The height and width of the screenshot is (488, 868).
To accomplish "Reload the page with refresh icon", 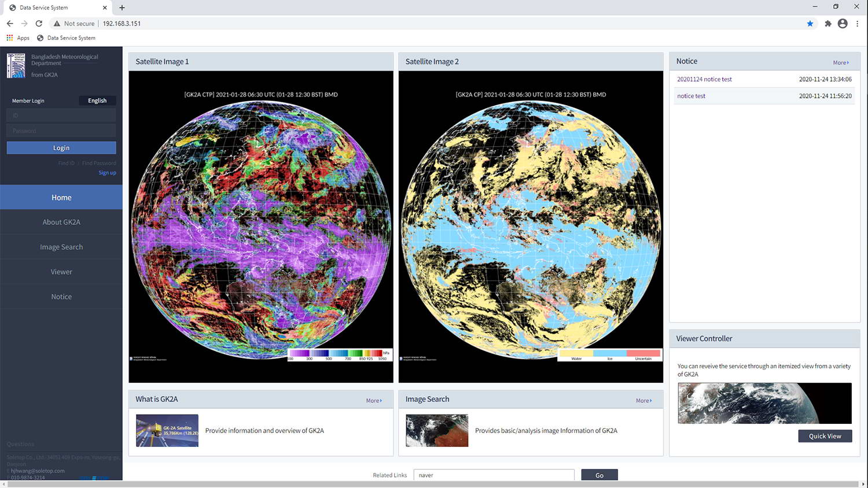I will [39, 24].
